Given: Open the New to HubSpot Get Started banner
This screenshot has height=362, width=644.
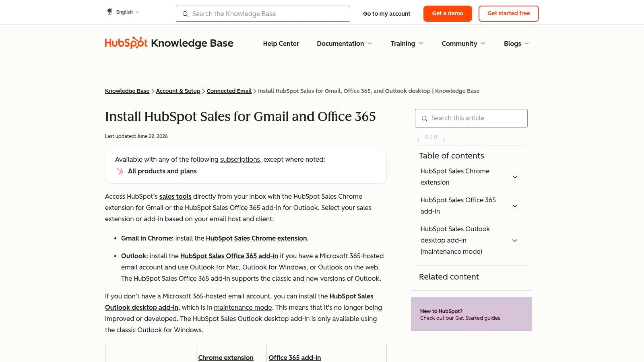Looking at the screenshot, I should pos(471,314).
